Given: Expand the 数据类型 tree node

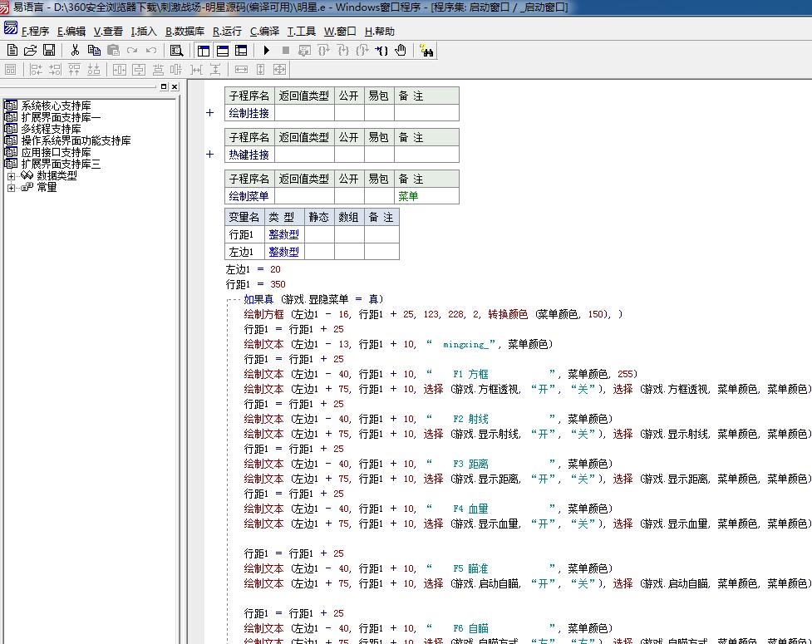Looking at the screenshot, I should [x=11, y=176].
